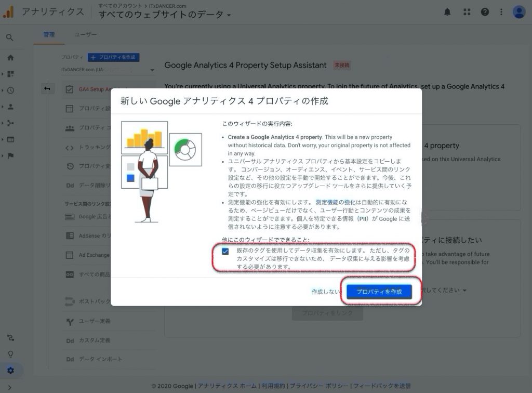Open the Realtime clock icon in sidebar
Viewport: 532px width, 393px height.
(10, 90)
